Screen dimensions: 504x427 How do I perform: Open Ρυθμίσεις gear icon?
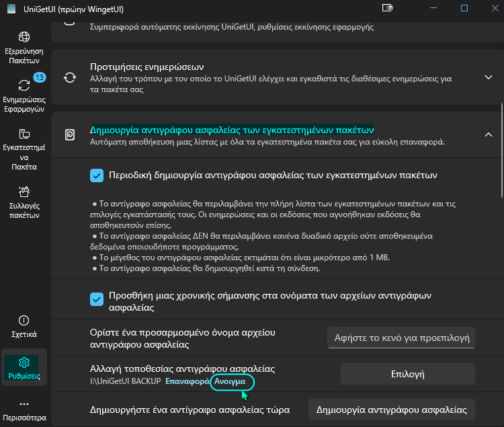(x=24, y=362)
